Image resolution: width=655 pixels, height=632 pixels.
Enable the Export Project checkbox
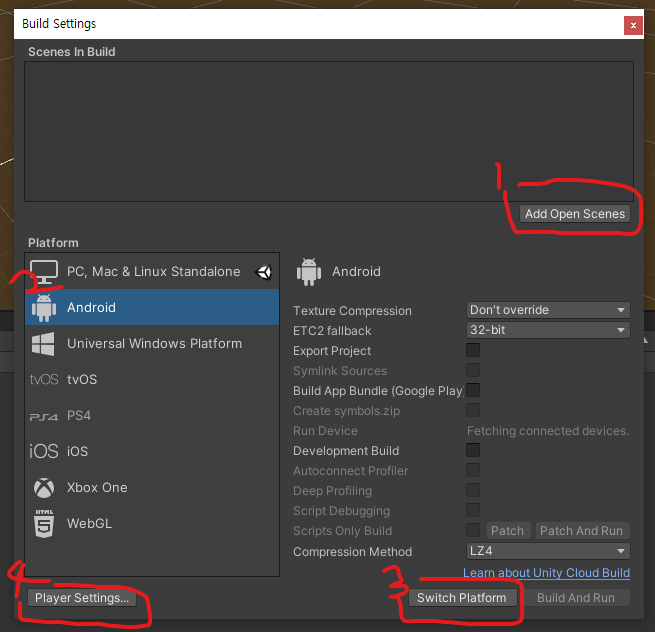point(473,350)
